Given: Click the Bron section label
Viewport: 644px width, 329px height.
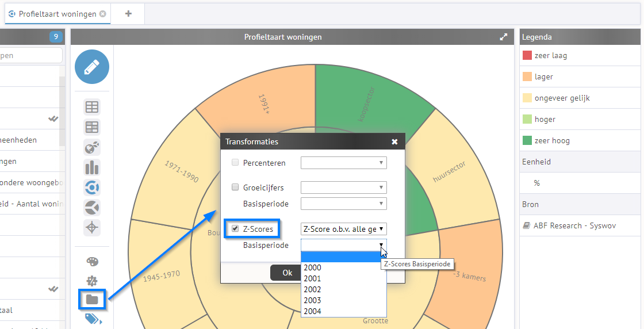Looking at the screenshot, I should pos(530,205).
